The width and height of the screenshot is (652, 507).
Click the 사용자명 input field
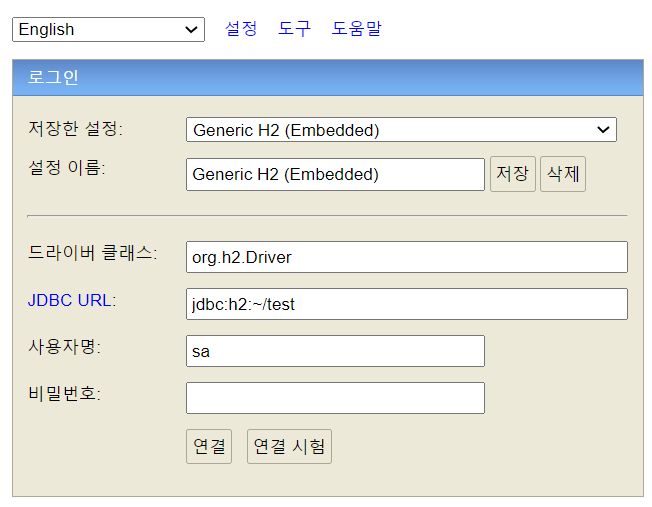pos(336,351)
